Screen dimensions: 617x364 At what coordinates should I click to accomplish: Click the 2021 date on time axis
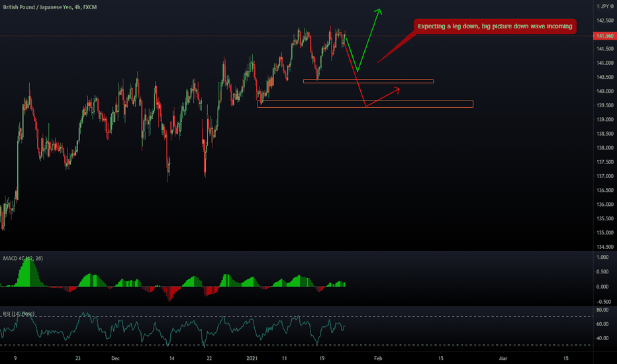click(x=252, y=359)
